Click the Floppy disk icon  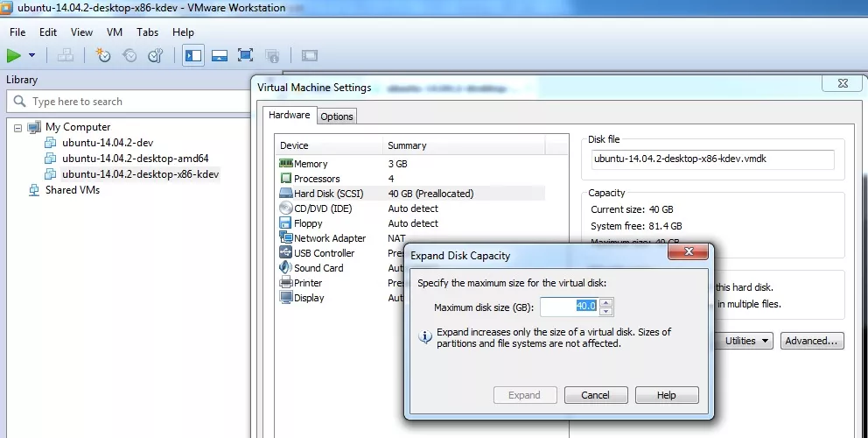[285, 223]
